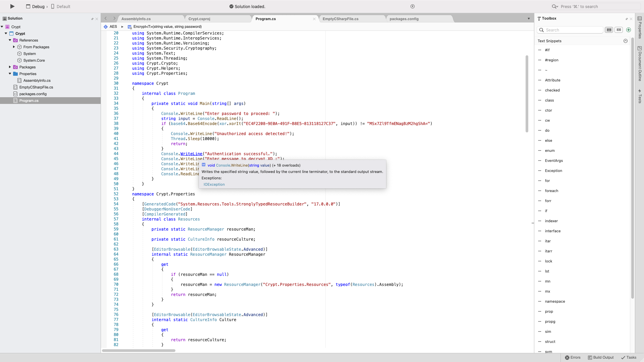
Task: Click the update notification icon in title bar
Action: [413, 6]
